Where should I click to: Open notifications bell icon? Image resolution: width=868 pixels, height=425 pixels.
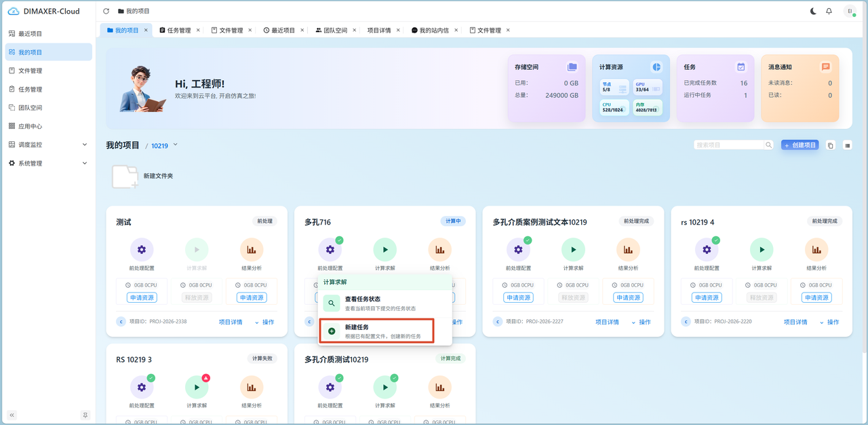click(x=829, y=12)
